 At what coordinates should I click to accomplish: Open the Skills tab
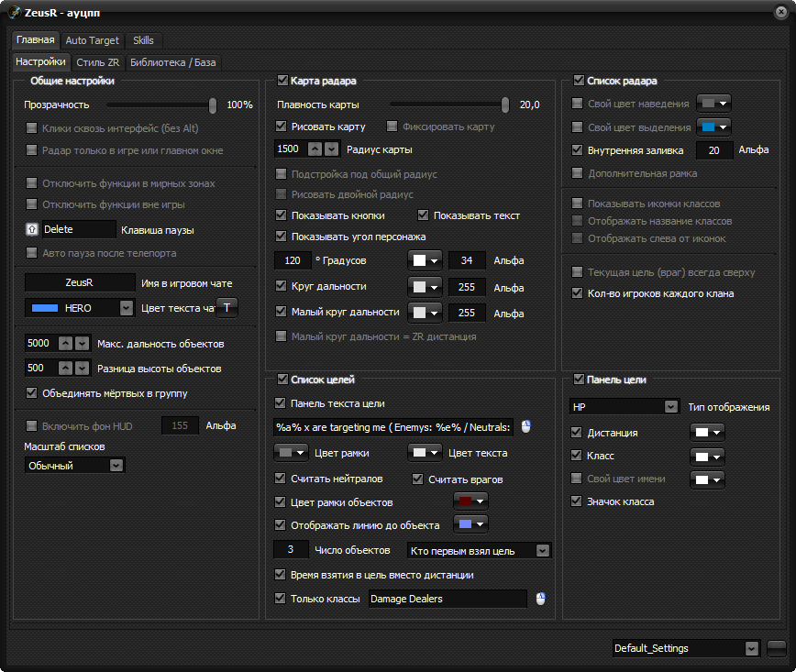[143, 40]
